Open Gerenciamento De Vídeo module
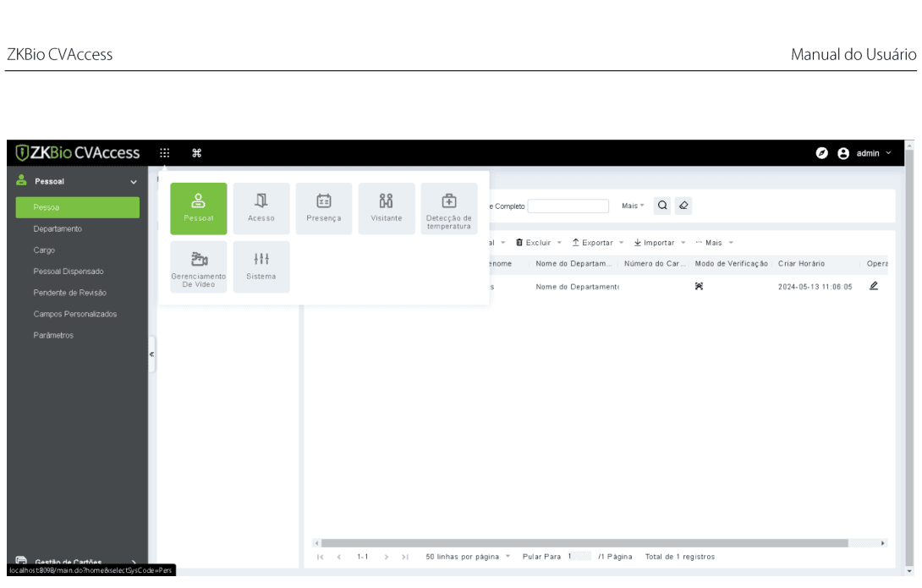This screenshot has width=922, height=588. (199, 267)
